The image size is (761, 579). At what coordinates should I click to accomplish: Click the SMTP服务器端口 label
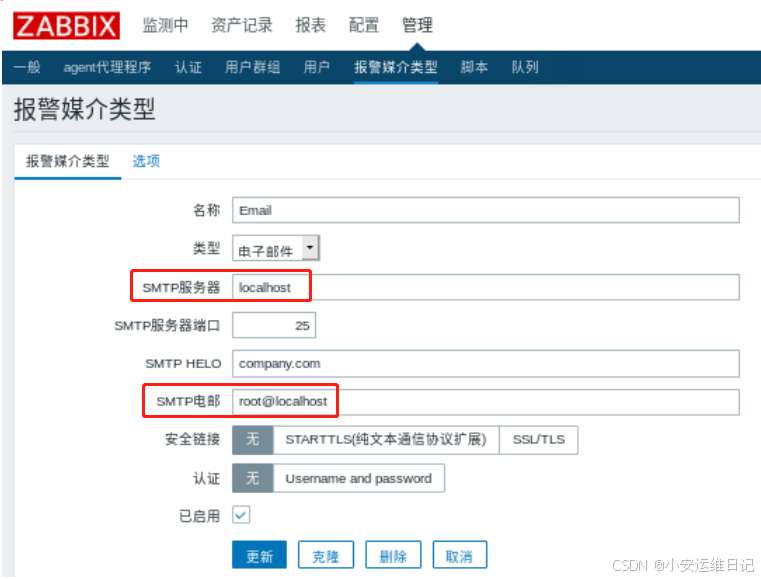click(167, 325)
